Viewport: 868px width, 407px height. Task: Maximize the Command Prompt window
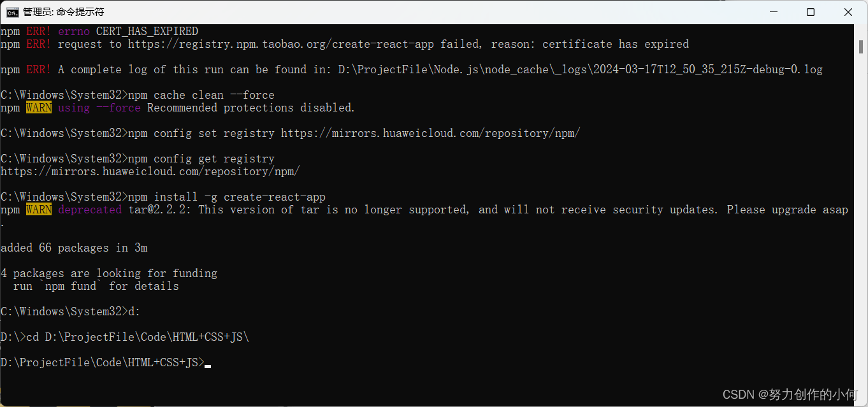tap(810, 11)
